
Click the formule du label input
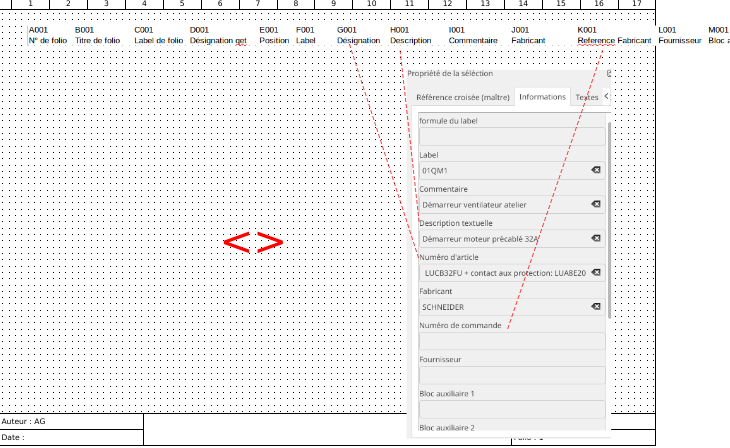pos(511,137)
